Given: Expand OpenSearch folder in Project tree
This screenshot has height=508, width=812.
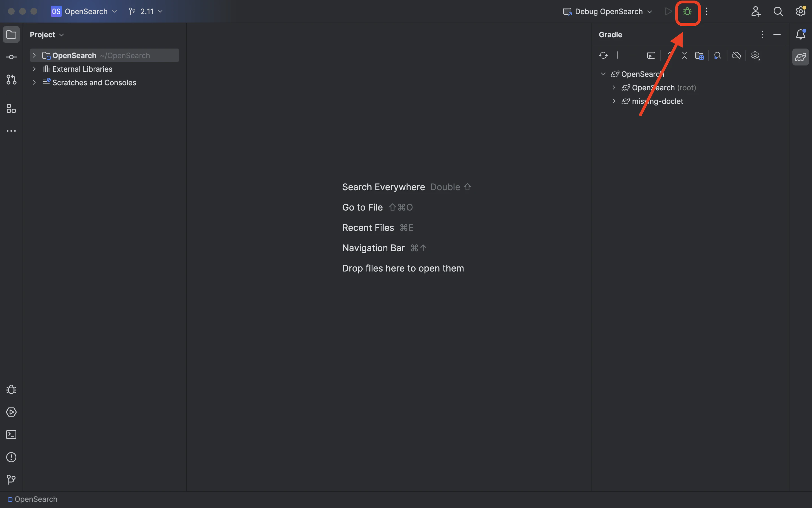Looking at the screenshot, I should (x=34, y=55).
